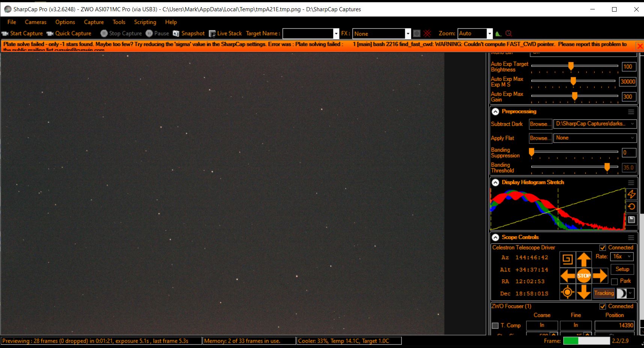
Task: Open the FX dropdown showing None
Action: coord(408,34)
